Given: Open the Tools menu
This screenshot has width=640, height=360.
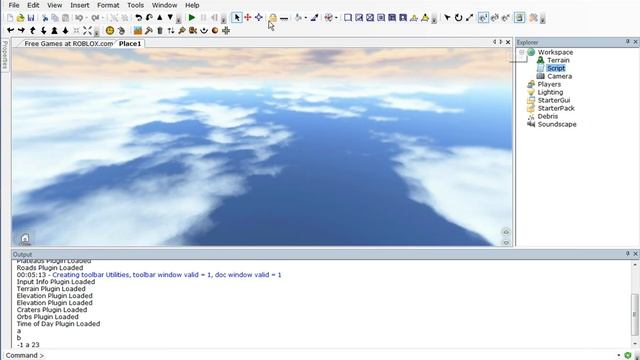Looking at the screenshot, I should point(136,5).
